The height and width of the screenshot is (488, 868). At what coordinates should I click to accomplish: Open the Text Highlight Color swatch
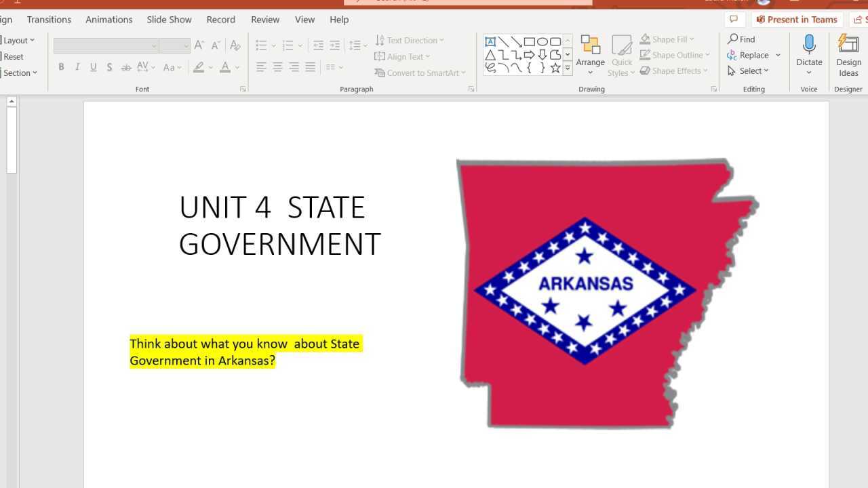199,67
